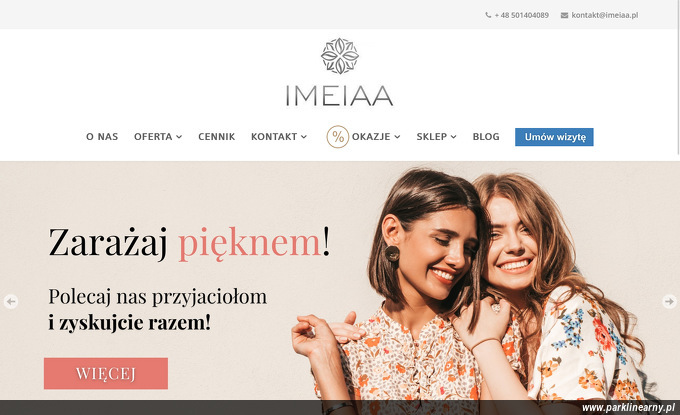Click the phone number +48 501404089
Image resolution: width=680 pixels, height=415 pixels.
pyautogui.click(x=521, y=15)
